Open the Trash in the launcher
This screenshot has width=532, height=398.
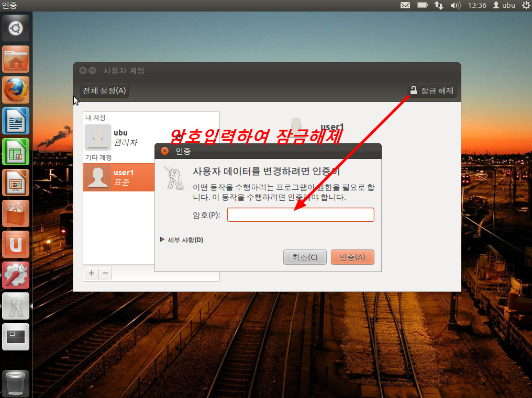click(x=16, y=382)
